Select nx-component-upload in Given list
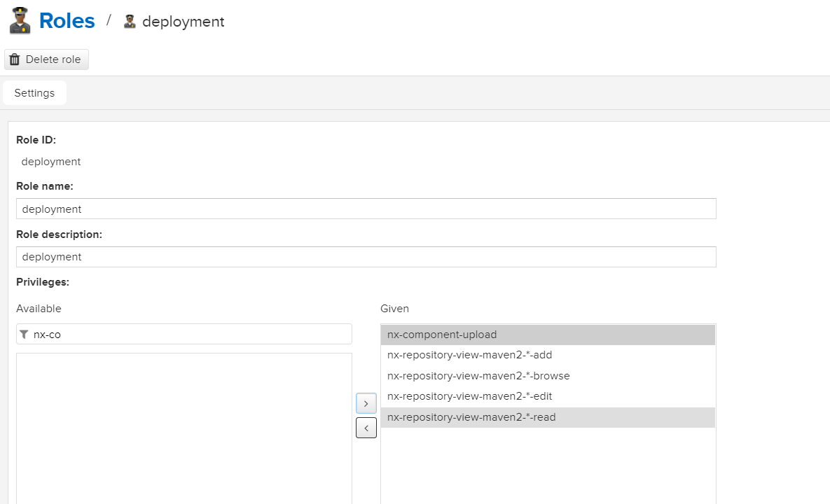The width and height of the screenshot is (830, 504). coord(548,335)
